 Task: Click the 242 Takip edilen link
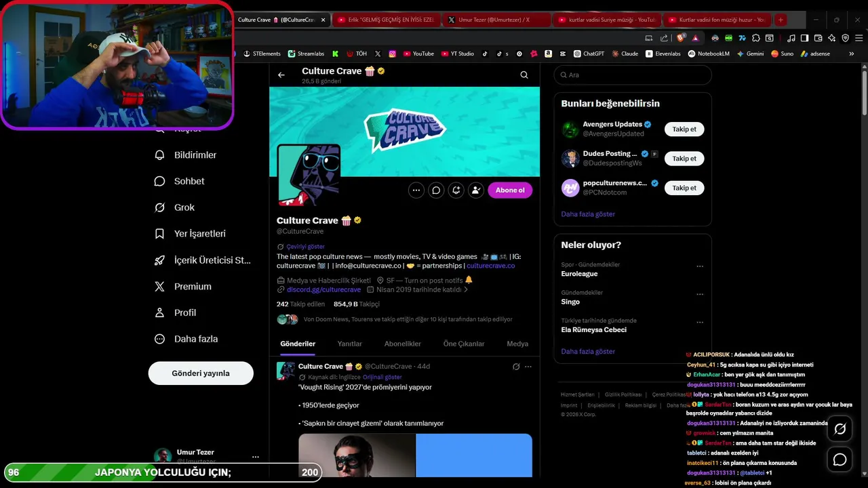(x=300, y=304)
